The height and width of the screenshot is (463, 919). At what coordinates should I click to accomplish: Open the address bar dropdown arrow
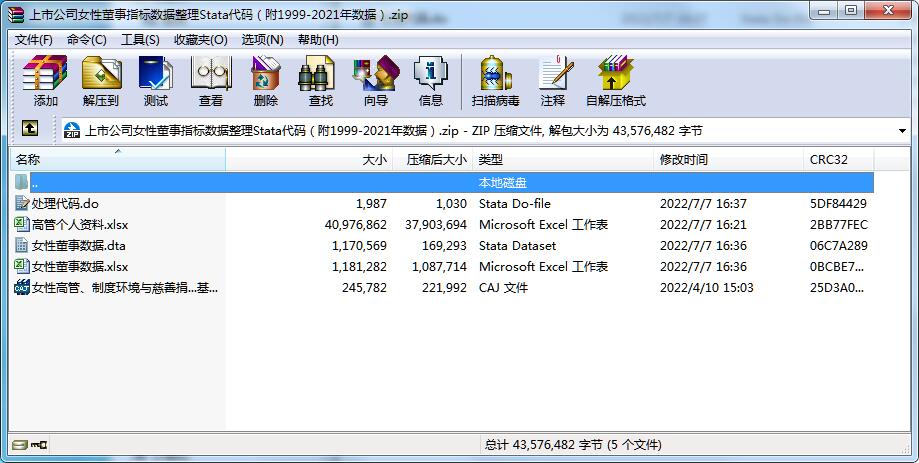pyautogui.click(x=902, y=131)
